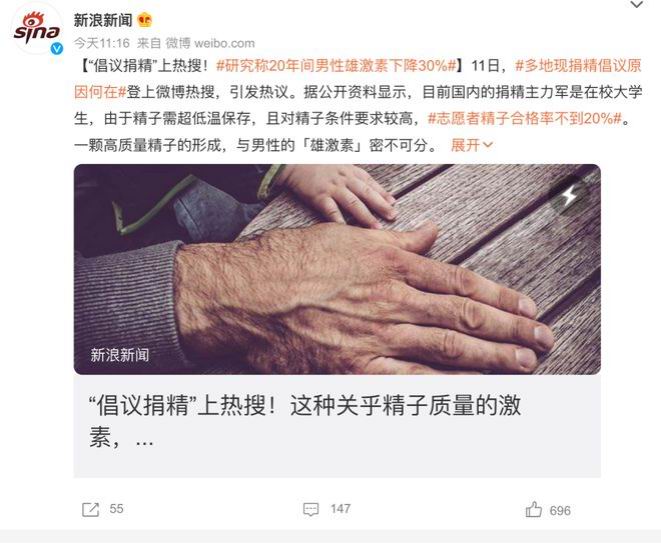Click the 今天11:16 post timestamp
The image size is (661, 543).
[x=102, y=43]
